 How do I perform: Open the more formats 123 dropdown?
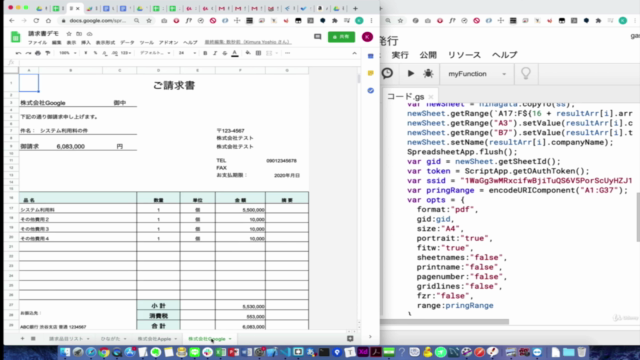point(126,53)
